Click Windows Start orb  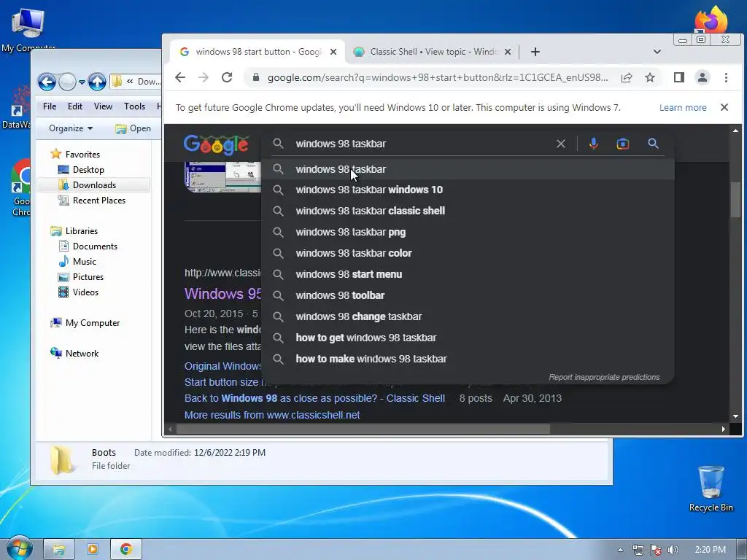(x=19, y=548)
